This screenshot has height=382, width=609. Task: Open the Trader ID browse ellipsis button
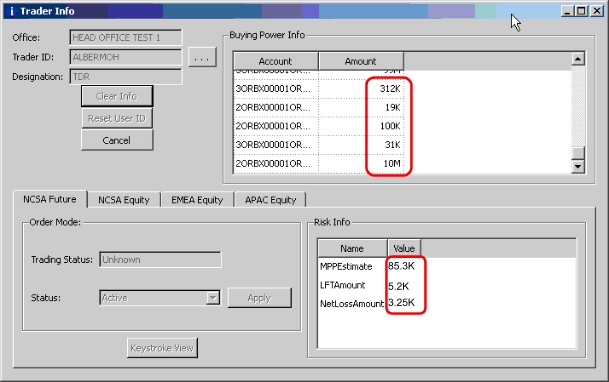pos(202,57)
